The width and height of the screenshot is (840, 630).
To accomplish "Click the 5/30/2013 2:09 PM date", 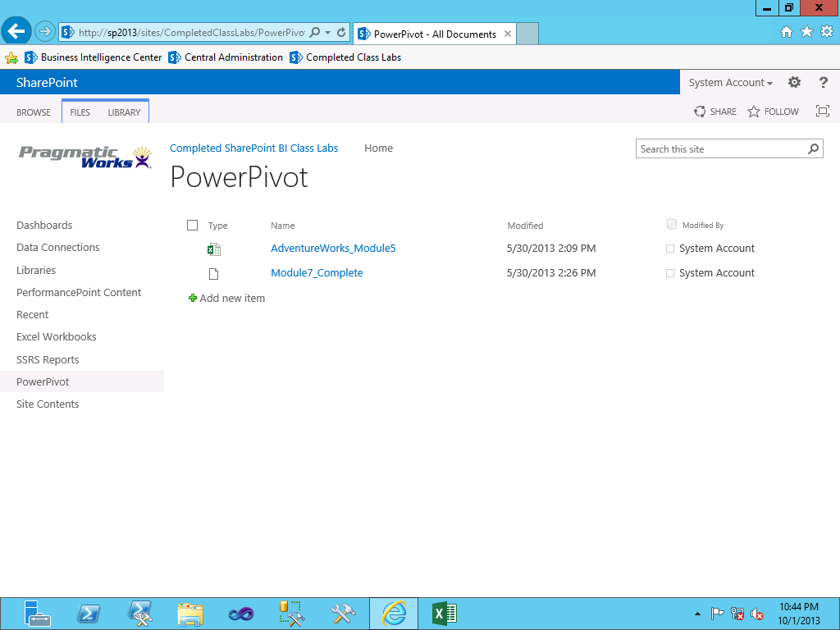I will [x=551, y=248].
